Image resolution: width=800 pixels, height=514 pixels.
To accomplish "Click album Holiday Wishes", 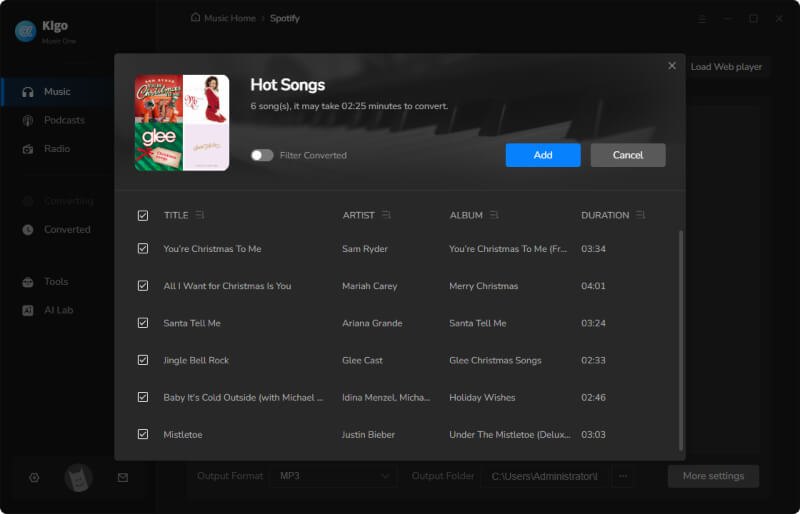I will (x=482, y=398).
